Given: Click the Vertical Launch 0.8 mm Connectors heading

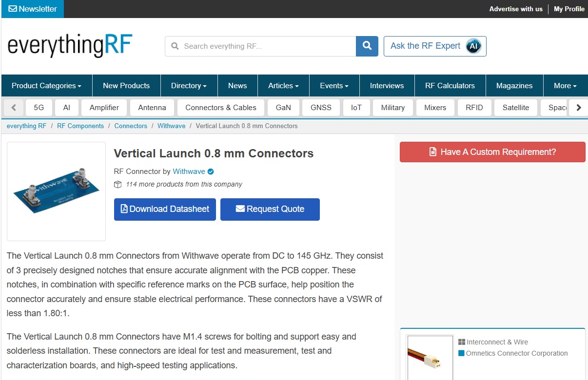Looking at the screenshot, I should click(214, 153).
